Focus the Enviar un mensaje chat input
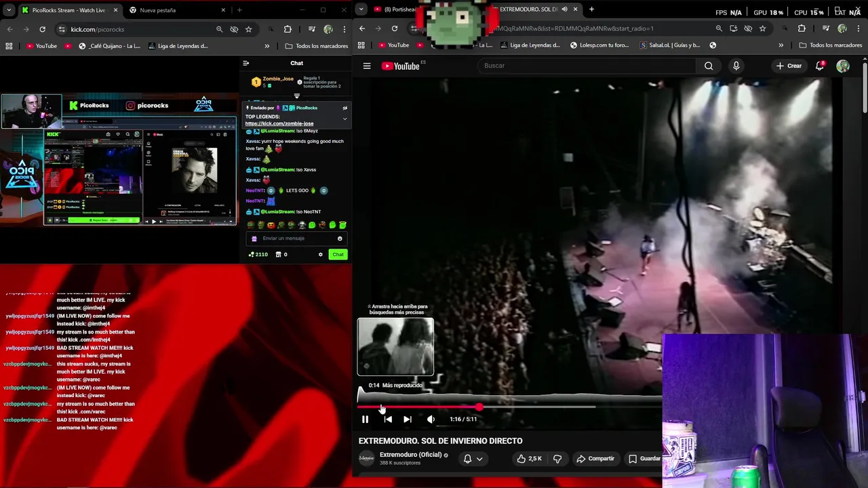The image size is (868, 488). (296, 239)
